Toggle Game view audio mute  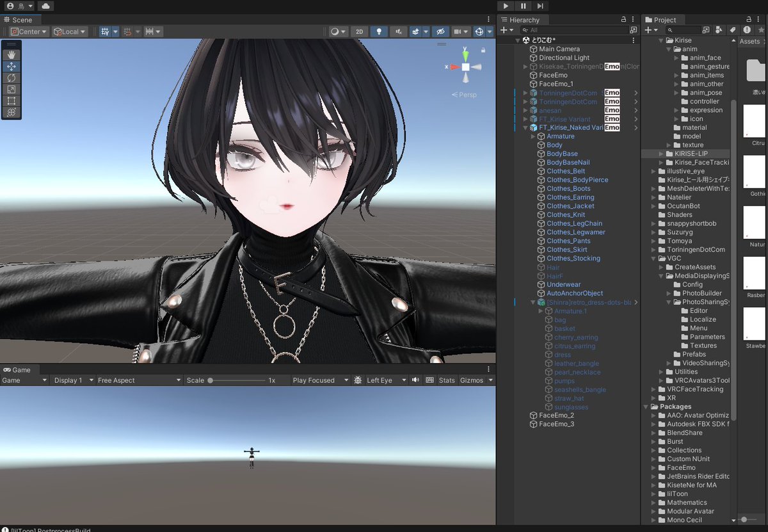(415, 380)
